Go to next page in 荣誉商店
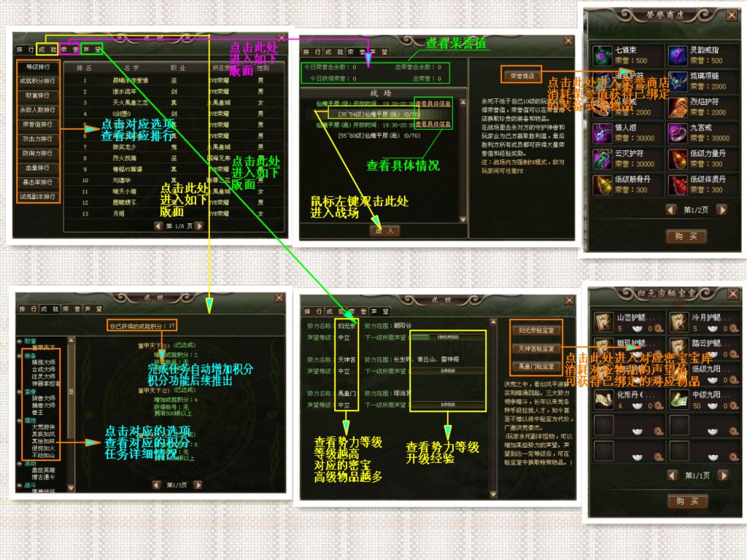This screenshot has width=747, height=560. click(721, 210)
